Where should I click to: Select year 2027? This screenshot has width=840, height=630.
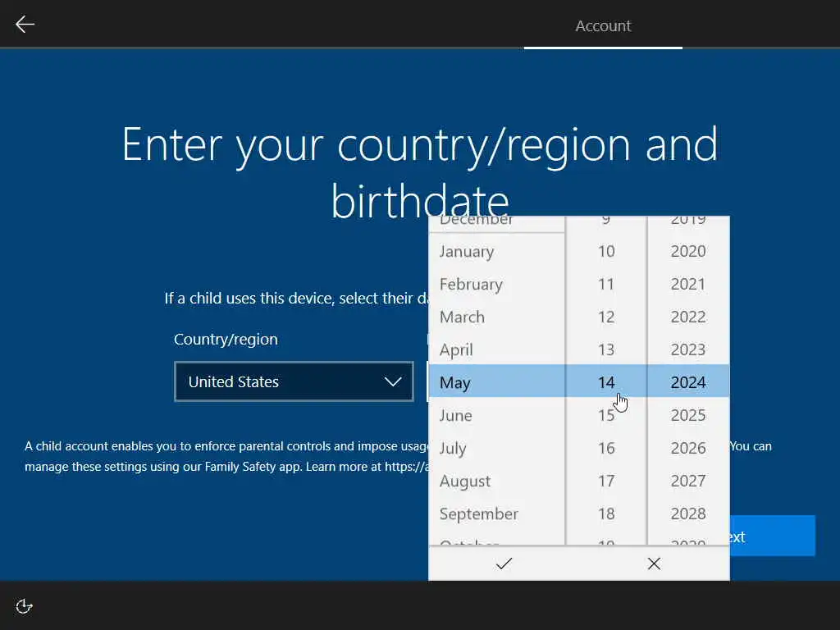[688, 481]
